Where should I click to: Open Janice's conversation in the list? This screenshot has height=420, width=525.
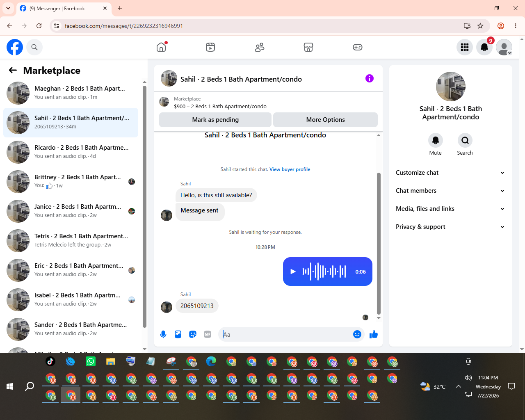click(71, 211)
